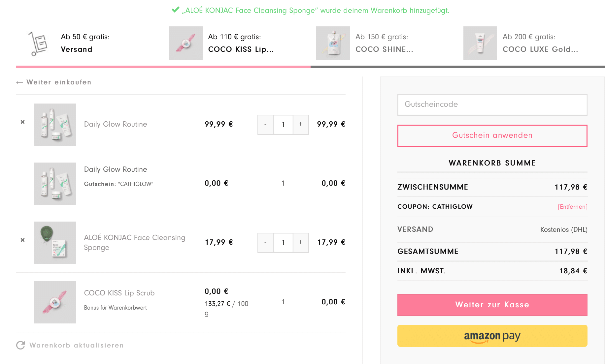This screenshot has height=364, width=605.
Task: Decrease ALOÉ KONJAC Sponge quantity with minus
Action: [265, 243]
